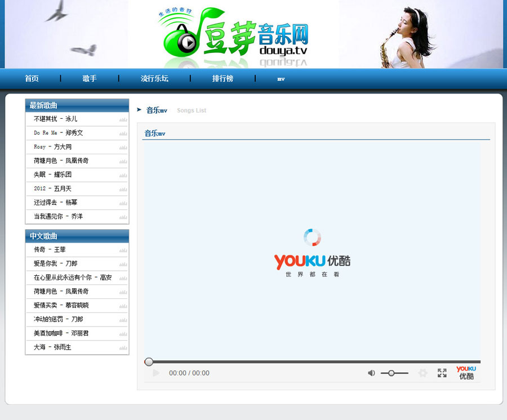Open the 首页 navigation item

tap(32, 78)
